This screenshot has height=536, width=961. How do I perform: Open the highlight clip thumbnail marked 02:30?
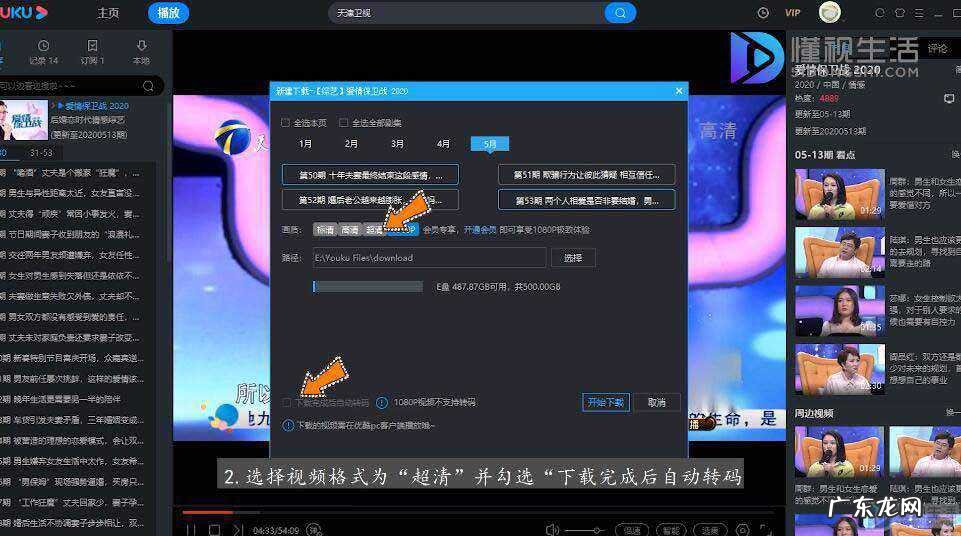click(x=840, y=369)
